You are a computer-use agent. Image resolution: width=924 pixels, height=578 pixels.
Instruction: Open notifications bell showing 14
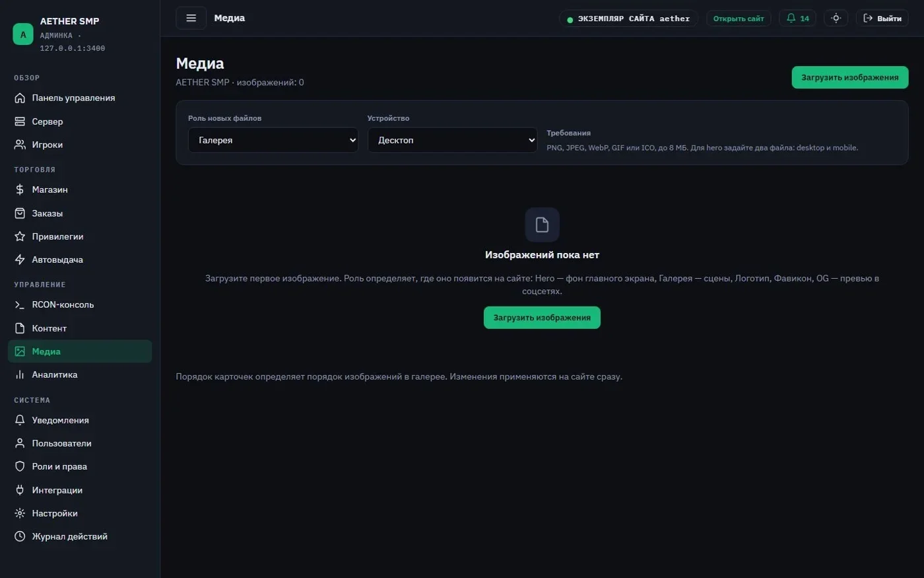[797, 18]
